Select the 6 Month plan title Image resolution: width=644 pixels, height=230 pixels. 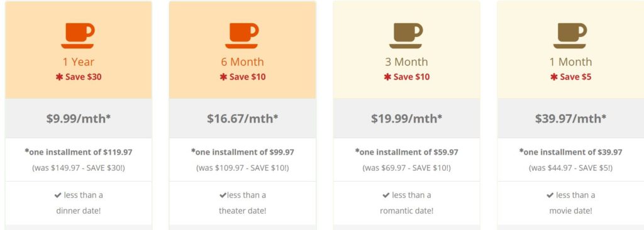coord(242,62)
